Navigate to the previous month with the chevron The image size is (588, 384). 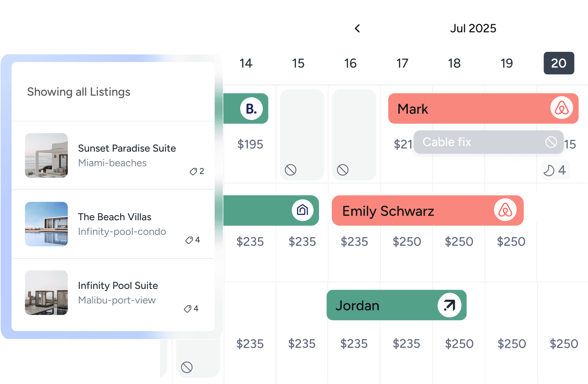point(357,28)
